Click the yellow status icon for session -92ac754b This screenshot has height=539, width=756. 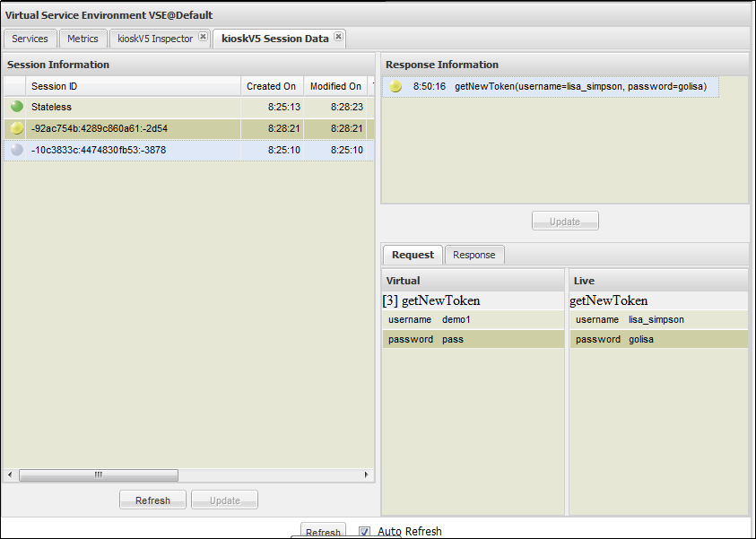[x=17, y=127]
